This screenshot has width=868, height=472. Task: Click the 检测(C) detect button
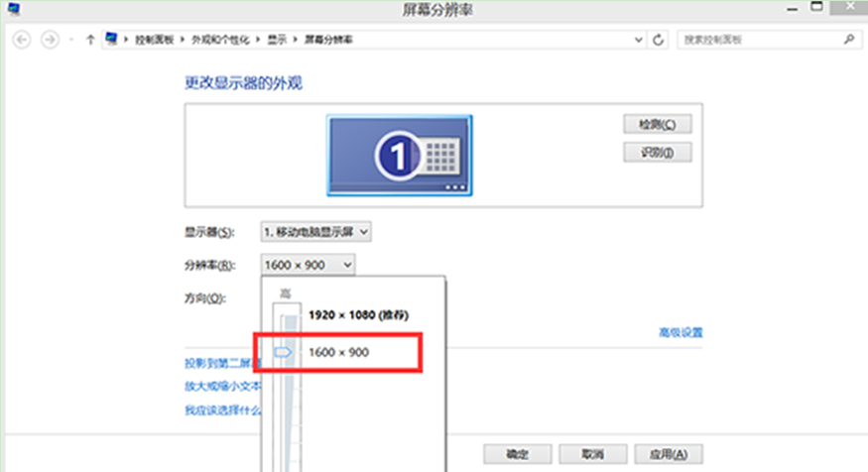tap(658, 124)
